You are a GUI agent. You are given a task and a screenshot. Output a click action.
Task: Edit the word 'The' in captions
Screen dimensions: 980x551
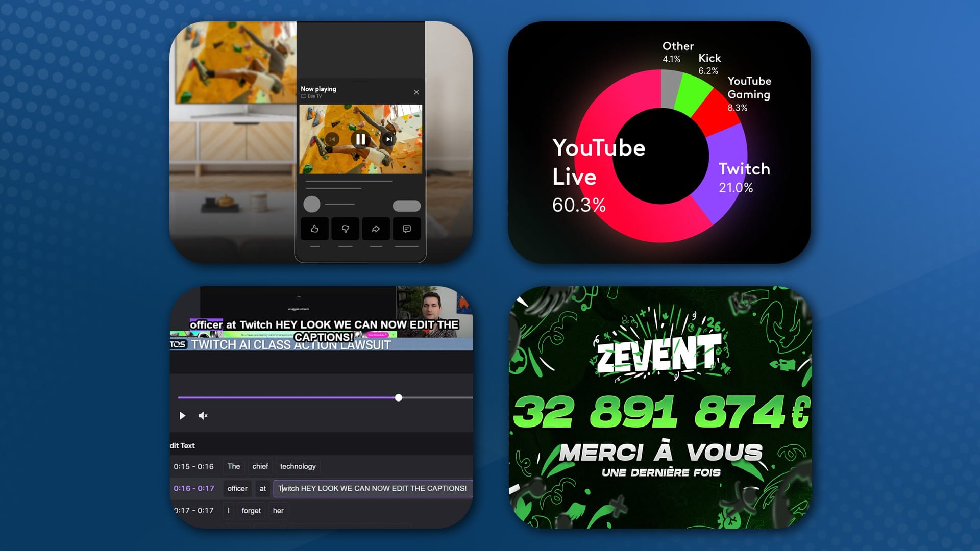[234, 466]
